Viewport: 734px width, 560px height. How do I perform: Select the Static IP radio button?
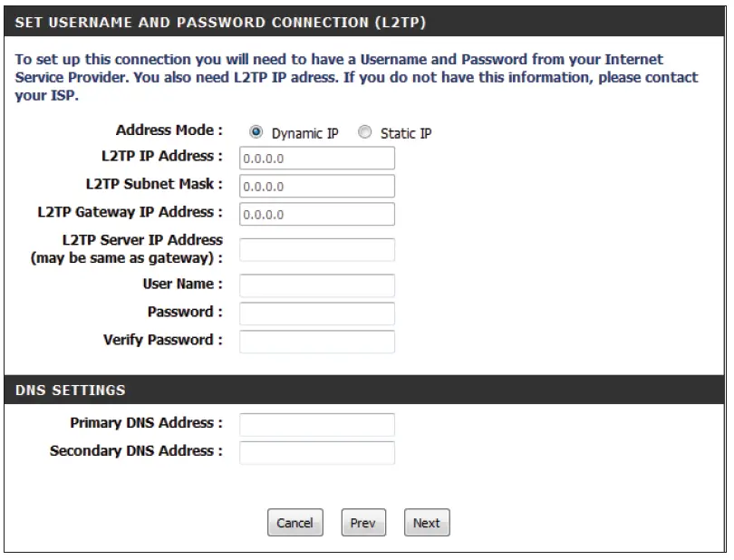tap(365, 132)
